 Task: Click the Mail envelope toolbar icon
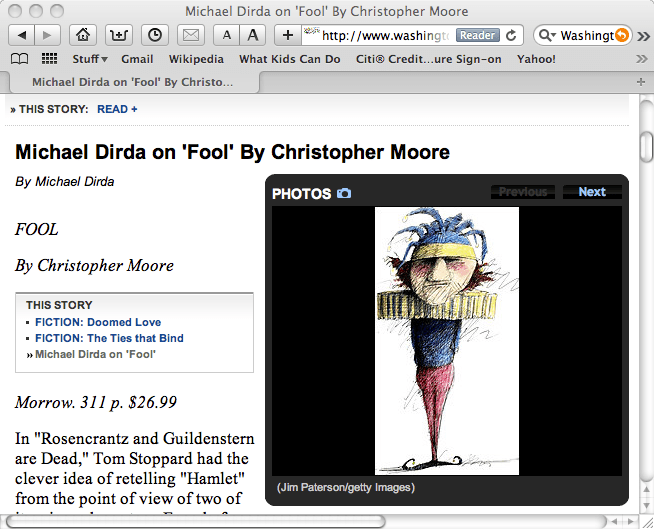pyautogui.click(x=191, y=35)
